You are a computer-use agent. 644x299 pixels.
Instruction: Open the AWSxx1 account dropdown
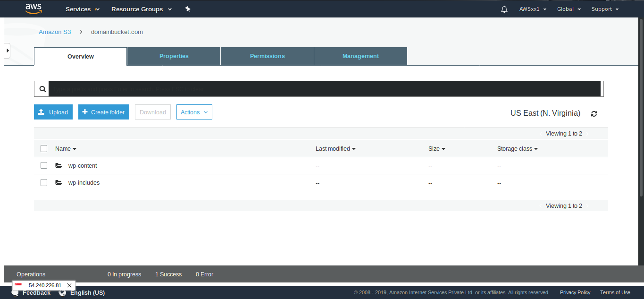533,9
